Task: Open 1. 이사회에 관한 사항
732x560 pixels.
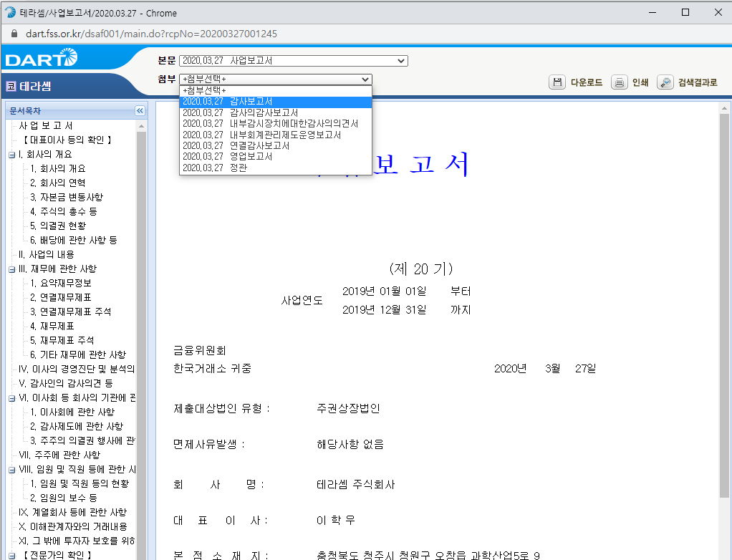Action: tap(72, 412)
